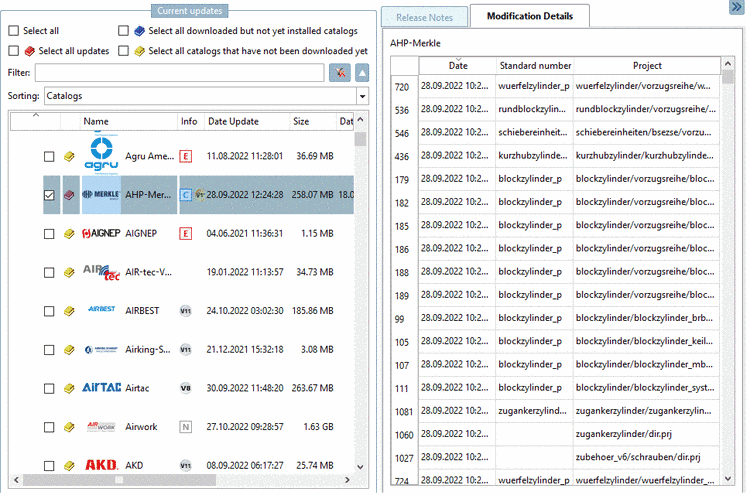This screenshot has height=495, width=750.
Task: Check the AIR-tec catalog checkbox
Action: [x=49, y=273]
